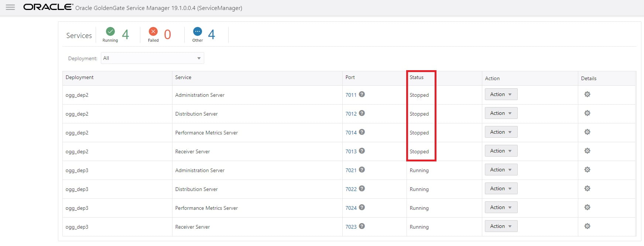The height and width of the screenshot is (246, 644).
Task: Open details gear for ogg_dep2 Distribution Server
Action: 587,113
